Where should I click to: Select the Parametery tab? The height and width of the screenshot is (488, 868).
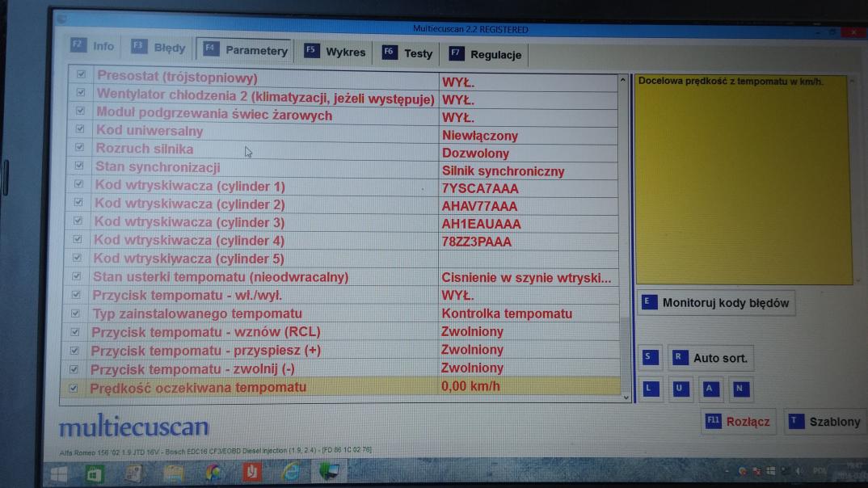point(245,50)
